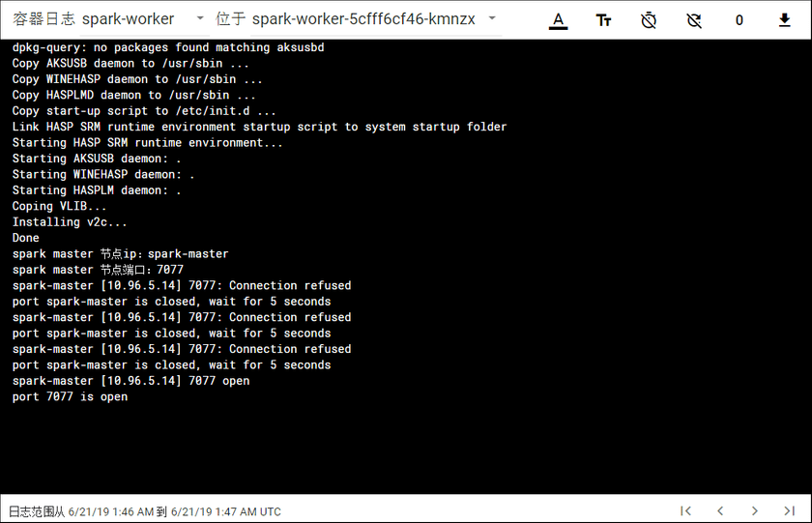Go to the previous log page
Screen dimensions: 812x523
coord(720,510)
